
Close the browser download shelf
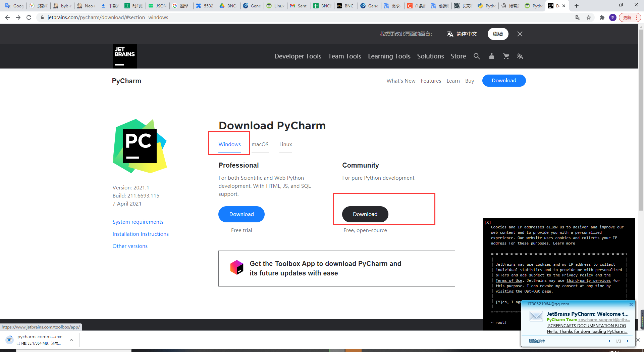tap(638, 340)
